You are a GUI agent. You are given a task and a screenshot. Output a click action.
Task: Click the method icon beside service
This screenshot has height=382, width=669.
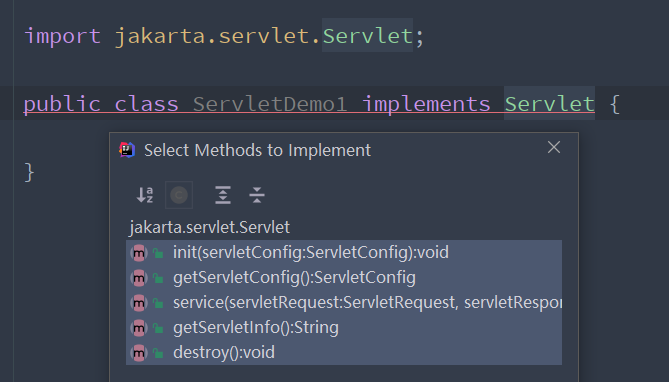click(x=139, y=303)
